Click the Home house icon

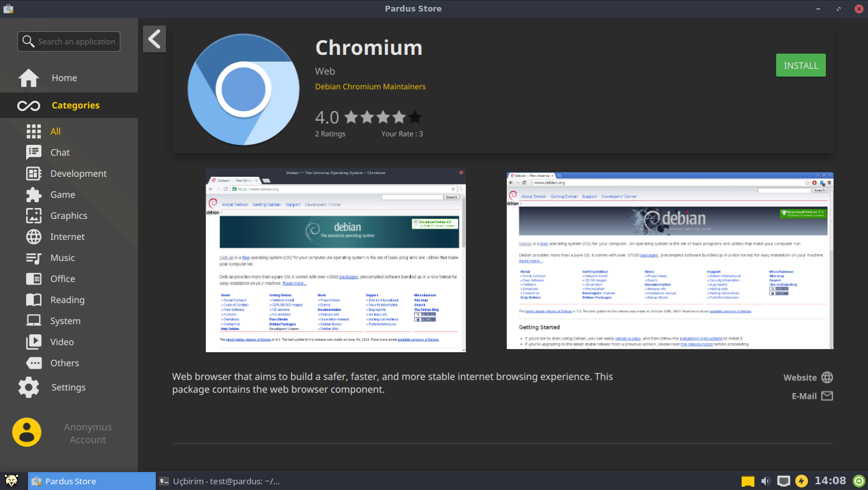(29, 78)
